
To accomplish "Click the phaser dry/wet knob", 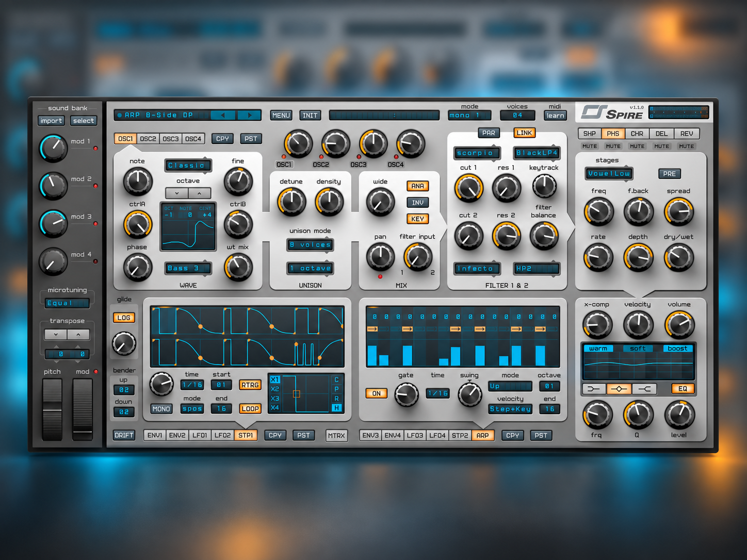I will coord(679,257).
